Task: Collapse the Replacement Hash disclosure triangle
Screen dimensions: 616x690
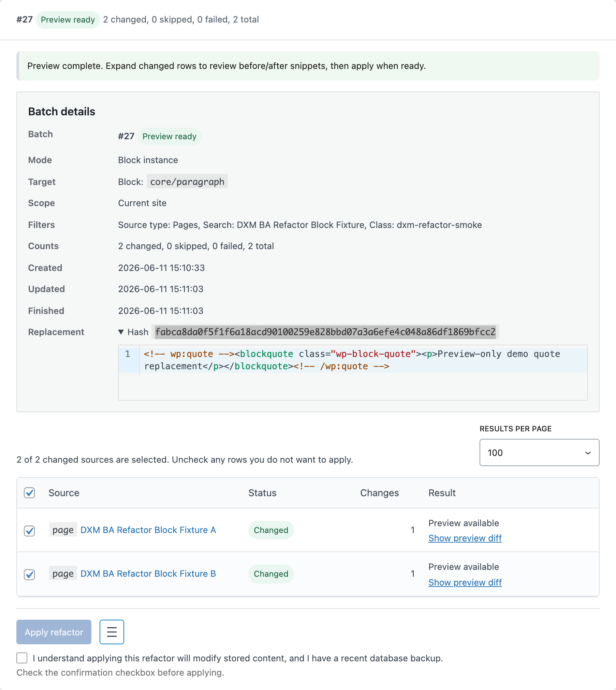Action: coord(121,332)
